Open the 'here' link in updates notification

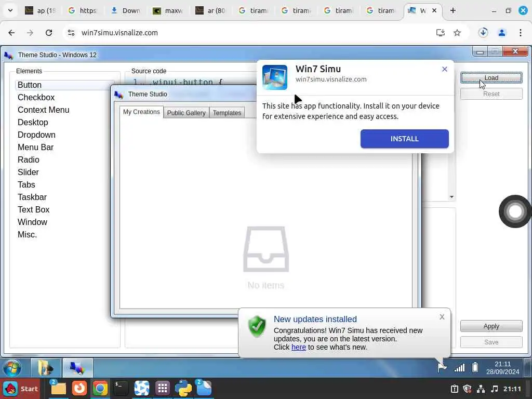(299, 347)
